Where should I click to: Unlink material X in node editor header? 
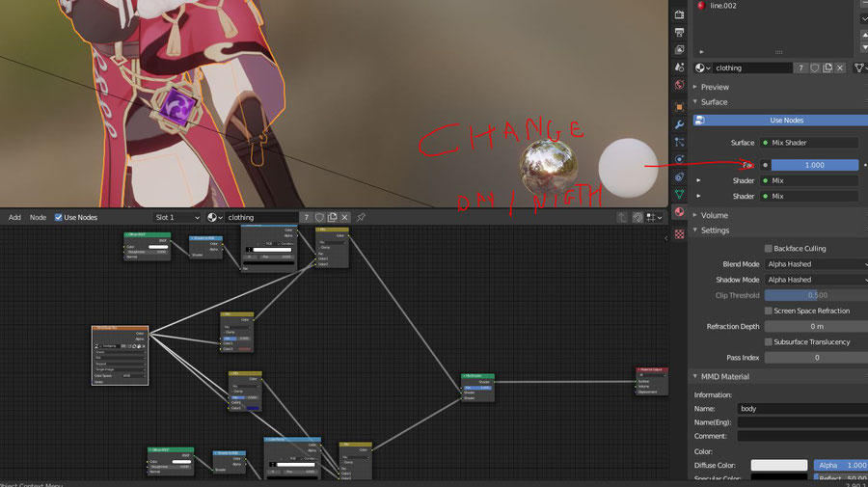tap(345, 218)
